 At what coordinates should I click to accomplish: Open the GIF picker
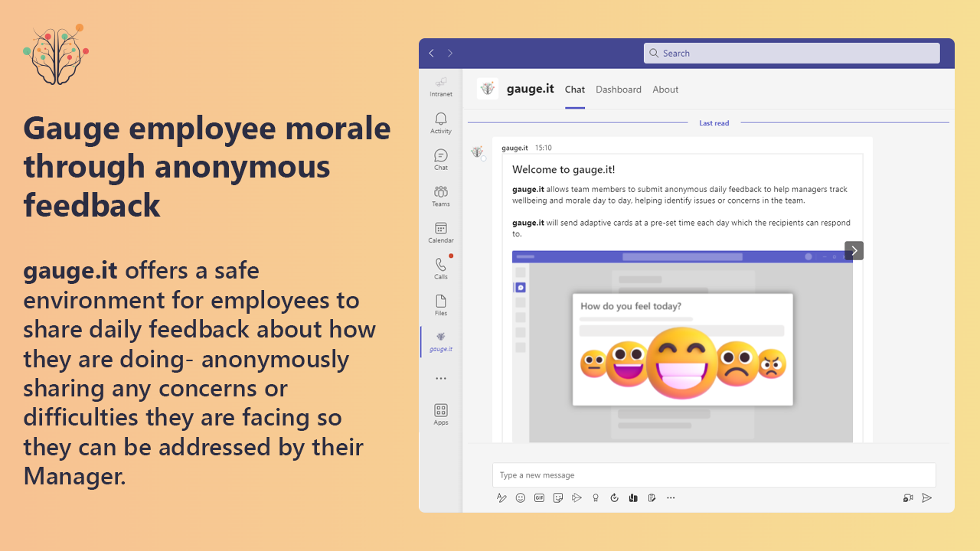(539, 497)
